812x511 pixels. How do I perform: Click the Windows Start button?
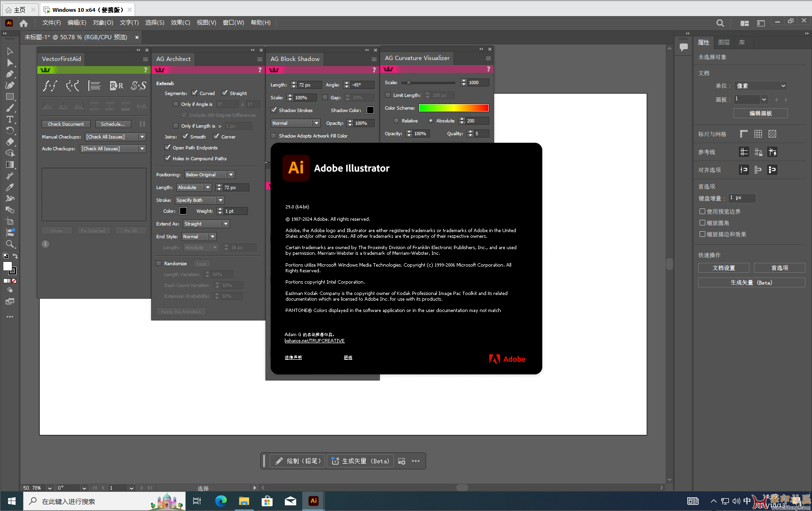[x=11, y=501]
